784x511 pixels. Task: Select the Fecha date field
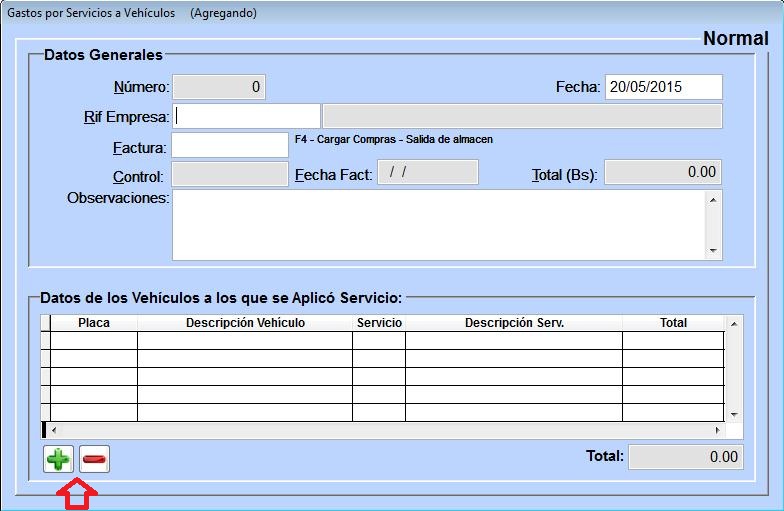(663, 87)
